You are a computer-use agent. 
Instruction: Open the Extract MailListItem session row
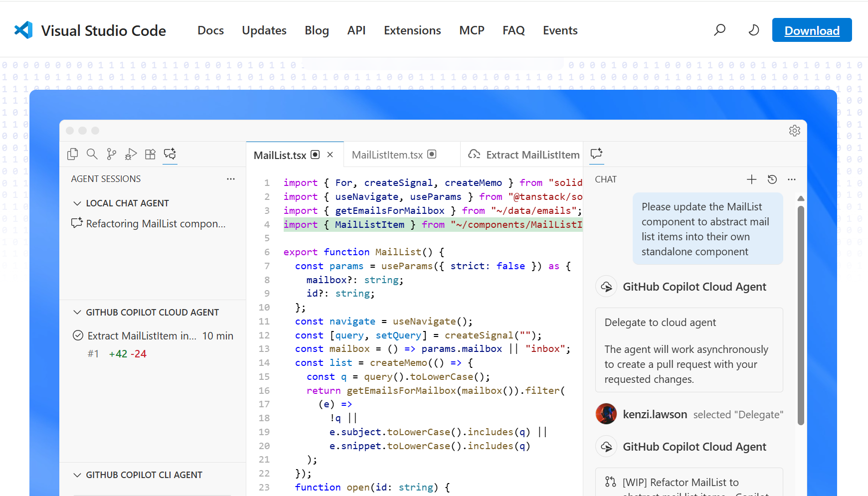[x=153, y=336]
